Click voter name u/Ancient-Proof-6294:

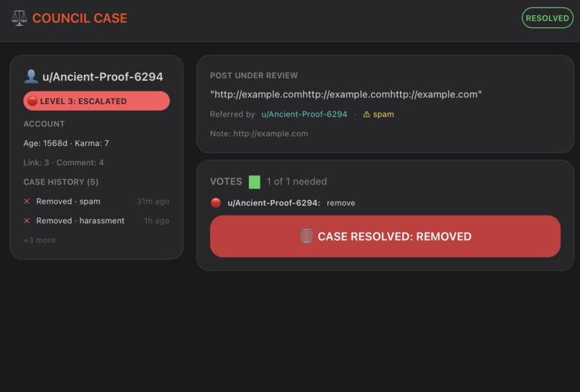[x=273, y=203]
